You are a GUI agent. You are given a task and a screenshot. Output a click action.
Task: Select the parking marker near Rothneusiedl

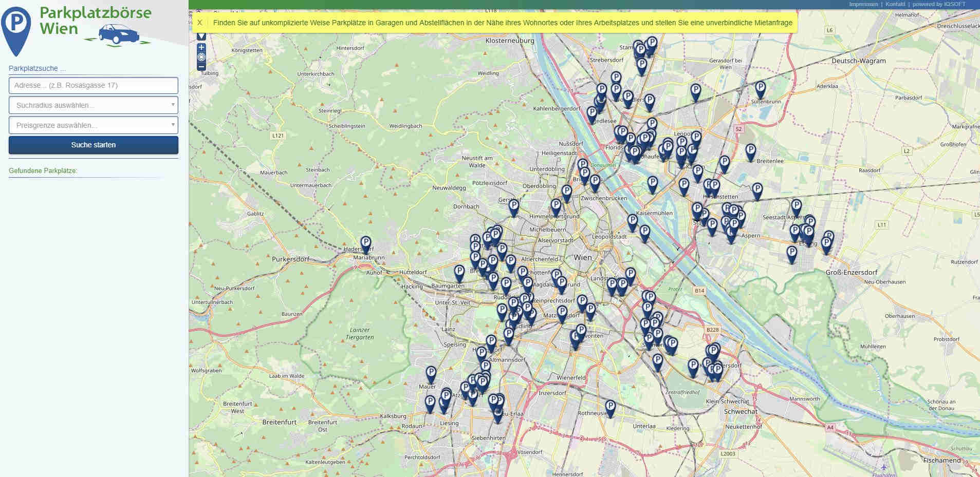610,408
